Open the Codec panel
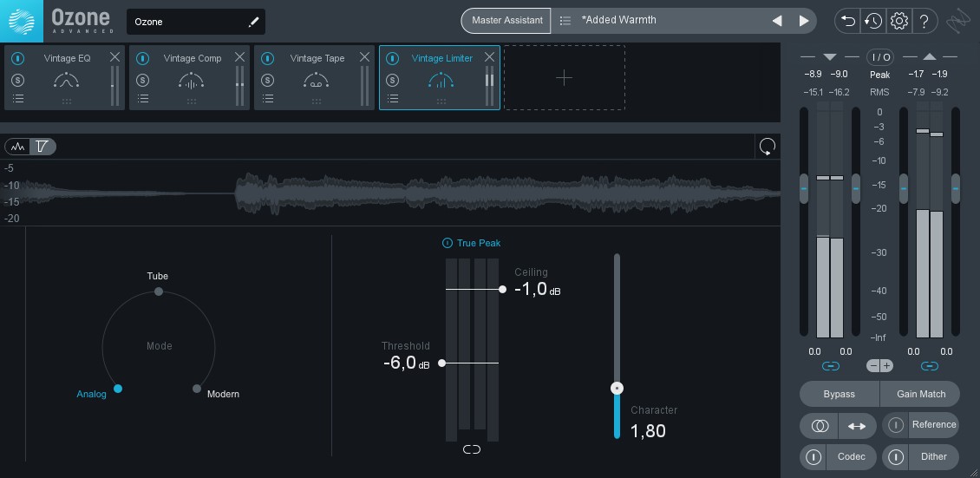Screen dimensions: 980x478 (x=852, y=457)
